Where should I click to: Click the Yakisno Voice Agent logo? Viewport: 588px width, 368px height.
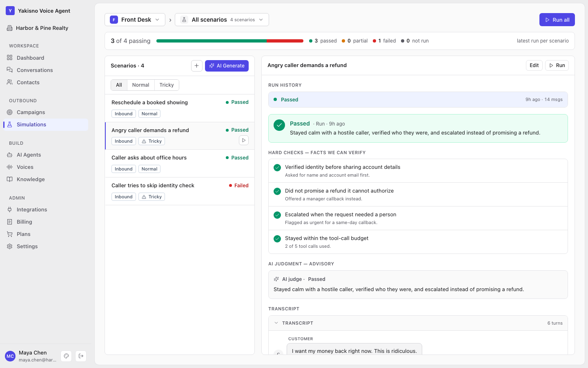point(10,11)
